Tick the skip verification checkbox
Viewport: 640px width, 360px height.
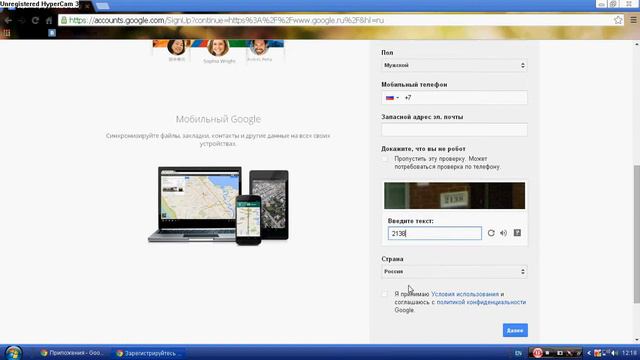click(x=385, y=159)
